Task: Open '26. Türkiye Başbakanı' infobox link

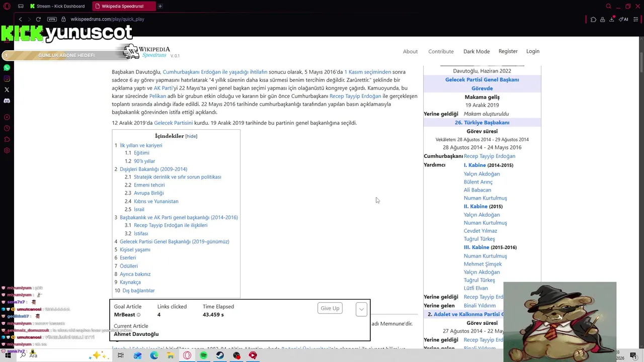Action: point(482,123)
